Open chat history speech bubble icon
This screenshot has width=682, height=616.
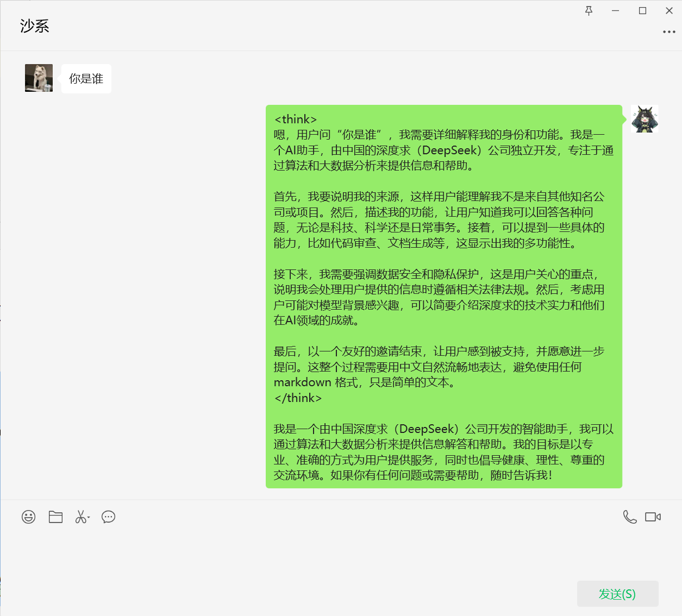tap(109, 517)
